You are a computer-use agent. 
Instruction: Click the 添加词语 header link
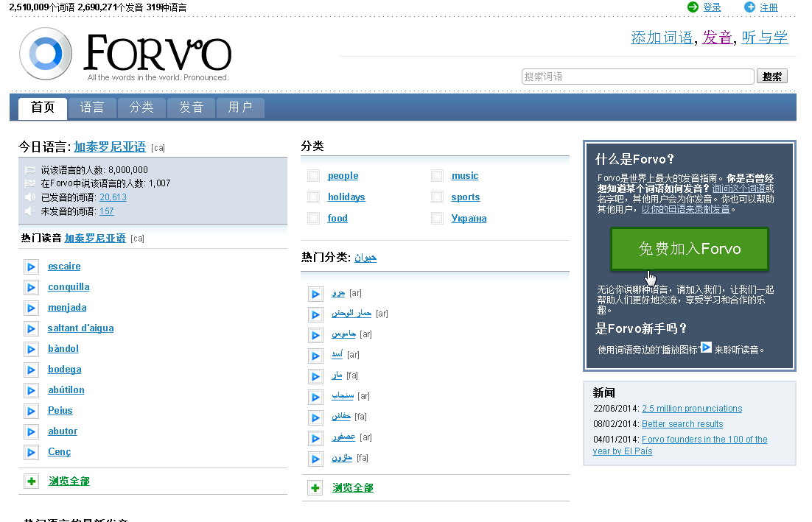point(662,38)
